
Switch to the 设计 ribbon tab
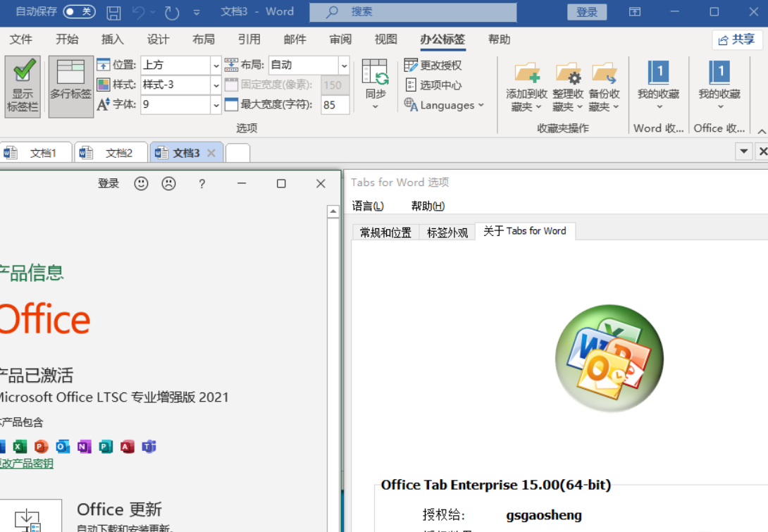(159, 39)
